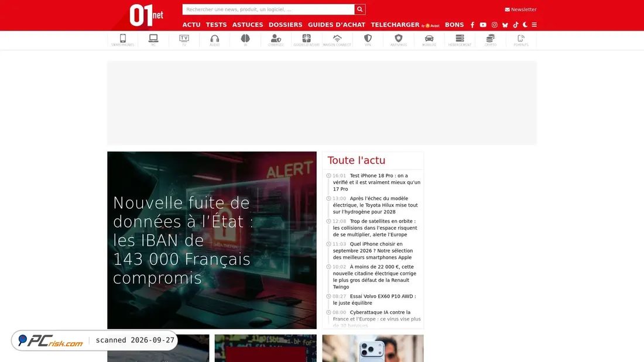The image size is (644, 362).
Task: Open the Mobilité car category
Action: 429,40
